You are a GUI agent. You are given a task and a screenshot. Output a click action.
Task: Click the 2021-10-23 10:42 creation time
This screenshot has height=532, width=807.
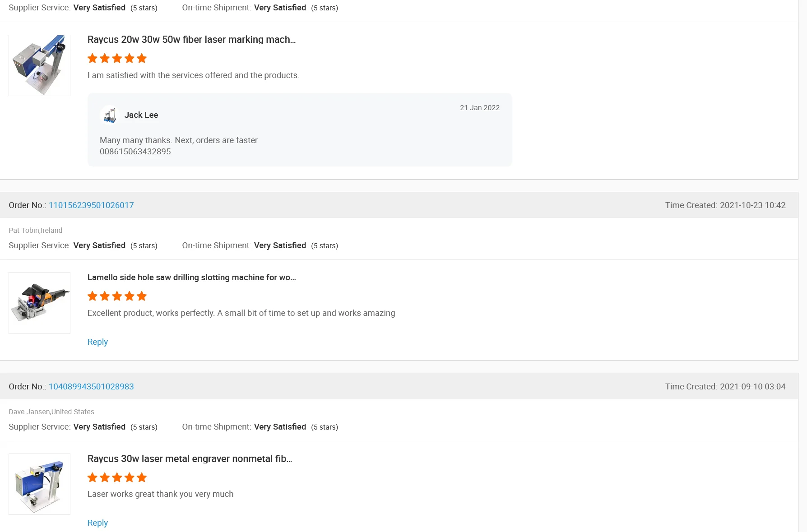point(752,205)
